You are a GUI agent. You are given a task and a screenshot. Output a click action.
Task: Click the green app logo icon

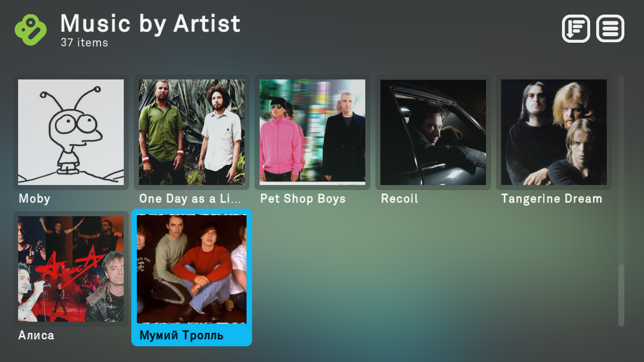tap(31, 30)
